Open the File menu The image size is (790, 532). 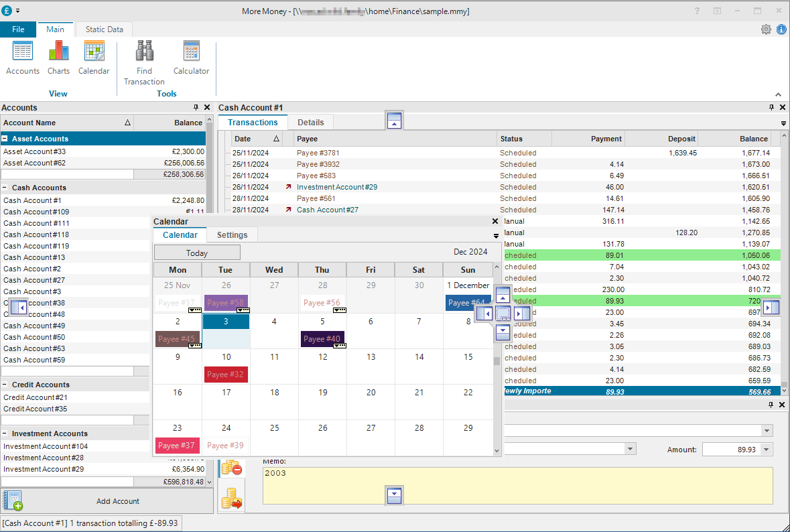point(18,29)
